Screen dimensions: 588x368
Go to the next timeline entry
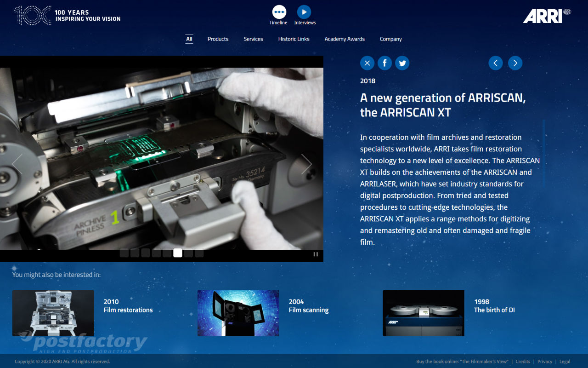[515, 63]
